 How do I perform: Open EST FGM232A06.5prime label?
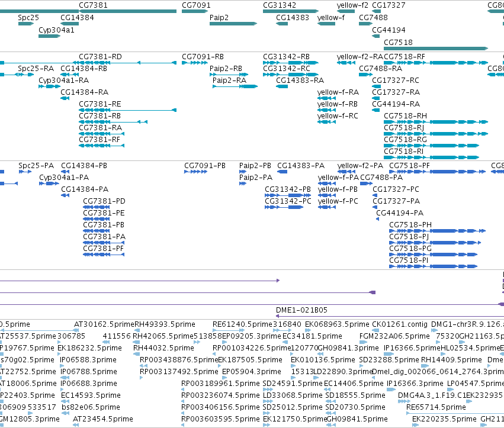[394, 336]
